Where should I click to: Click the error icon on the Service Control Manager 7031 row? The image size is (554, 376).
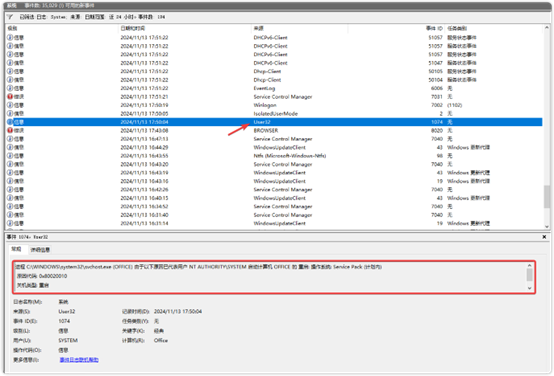[10, 96]
